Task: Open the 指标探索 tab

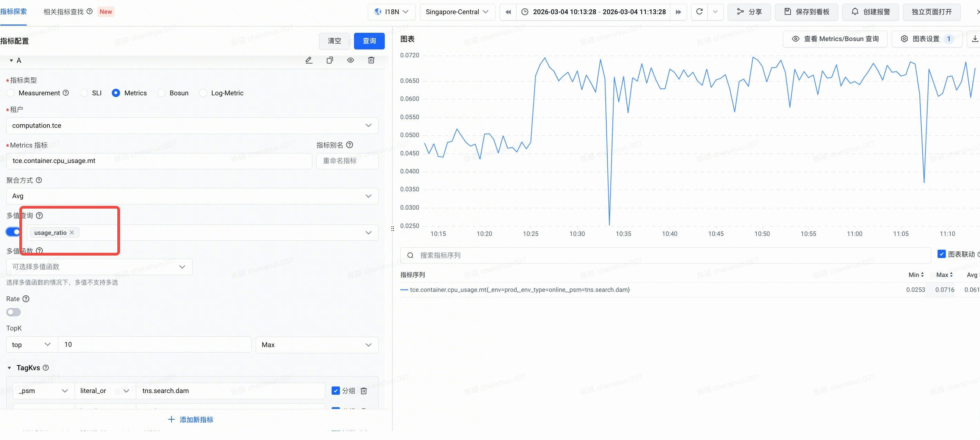Action: click(x=13, y=12)
